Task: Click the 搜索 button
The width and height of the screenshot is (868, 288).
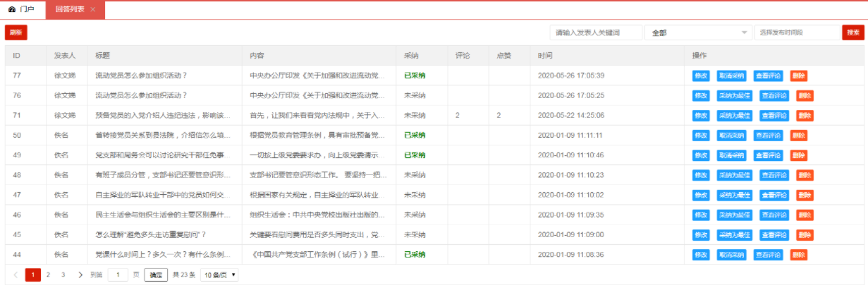Action: (852, 32)
